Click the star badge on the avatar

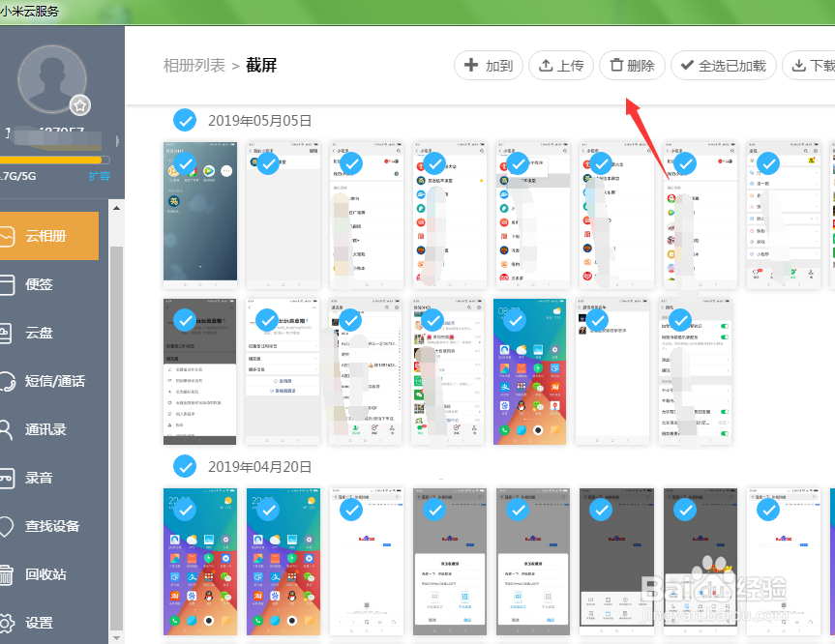point(80,105)
